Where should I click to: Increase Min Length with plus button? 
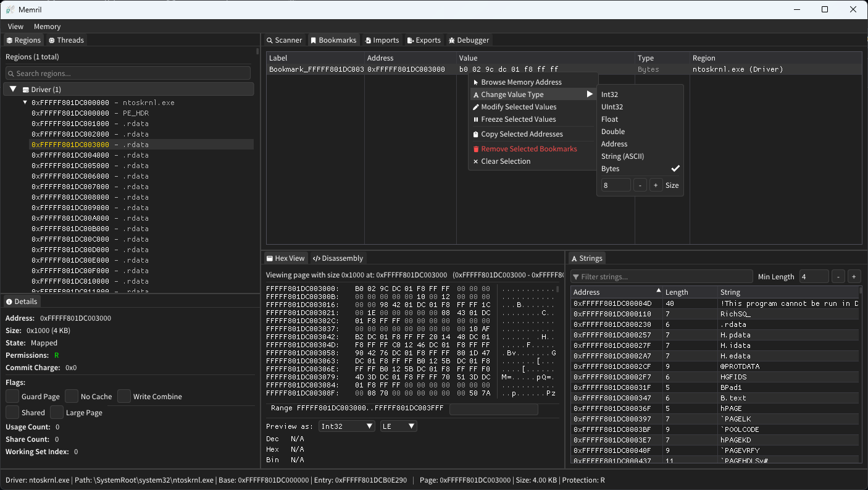click(x=854, y=277)
